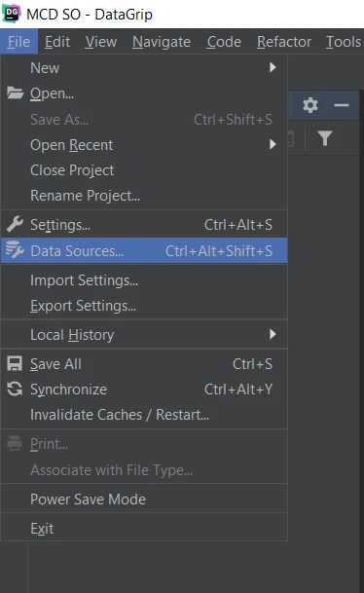
Task: Click the Synchronize refresh arrows icon
Action: pos(15,389)
